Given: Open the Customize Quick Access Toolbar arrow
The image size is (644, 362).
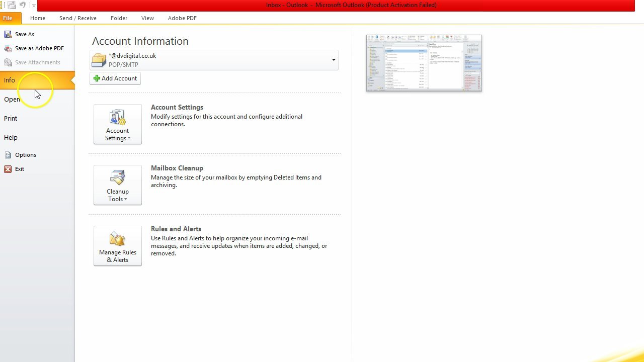Looking at the screenshot, I should pyautogui.click(x=34, y=6).
